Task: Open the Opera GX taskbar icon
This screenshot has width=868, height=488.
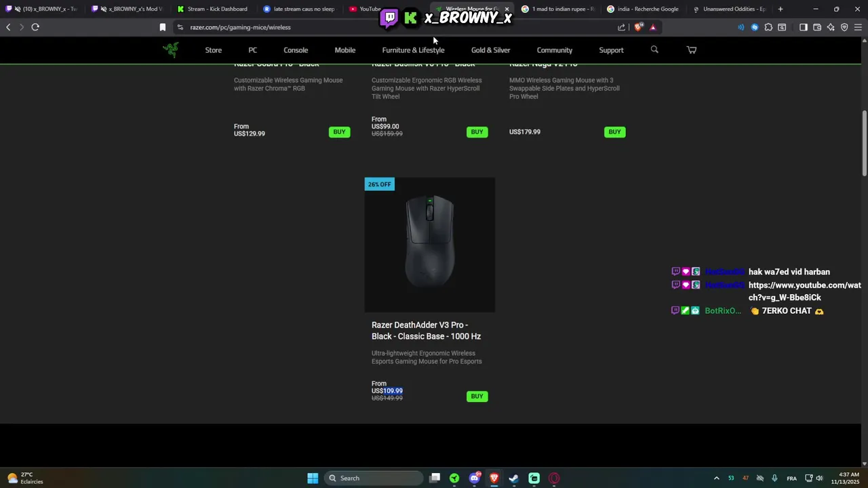Action: coord(554,478)
